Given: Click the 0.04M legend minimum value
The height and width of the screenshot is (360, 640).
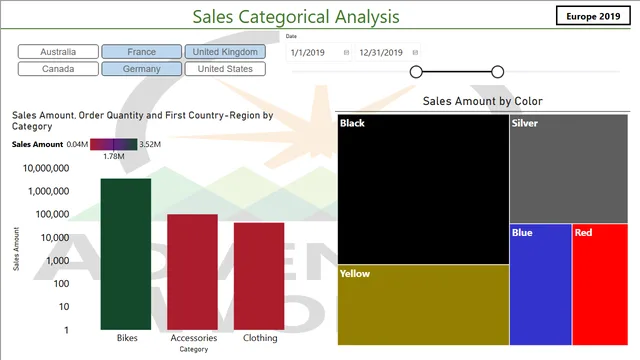Looking at the screenshot, I should pyautogui.click(x=77, y=144).
